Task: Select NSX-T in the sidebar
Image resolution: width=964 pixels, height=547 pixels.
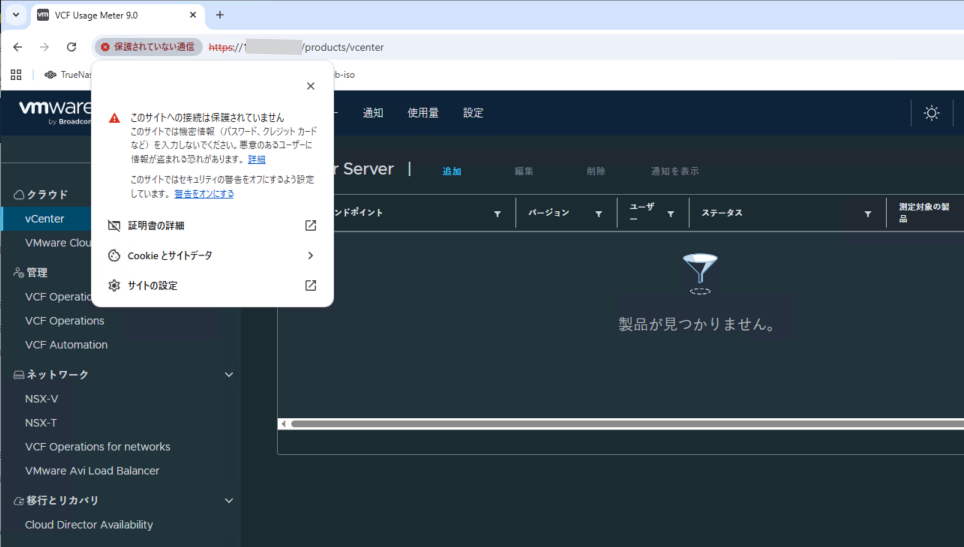Action: (x=41, y=423)
